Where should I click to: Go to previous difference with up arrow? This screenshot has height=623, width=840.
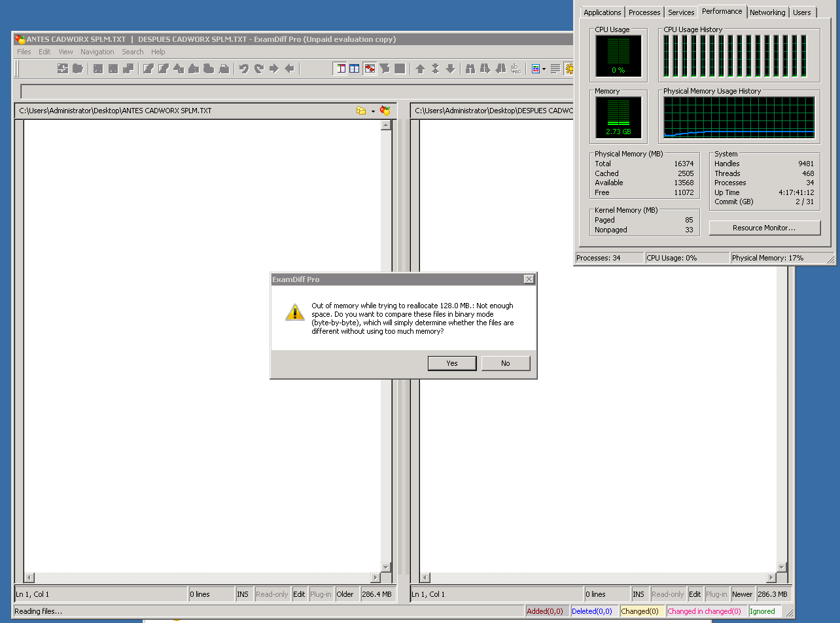pyautogui.click(x=420, y=68)
